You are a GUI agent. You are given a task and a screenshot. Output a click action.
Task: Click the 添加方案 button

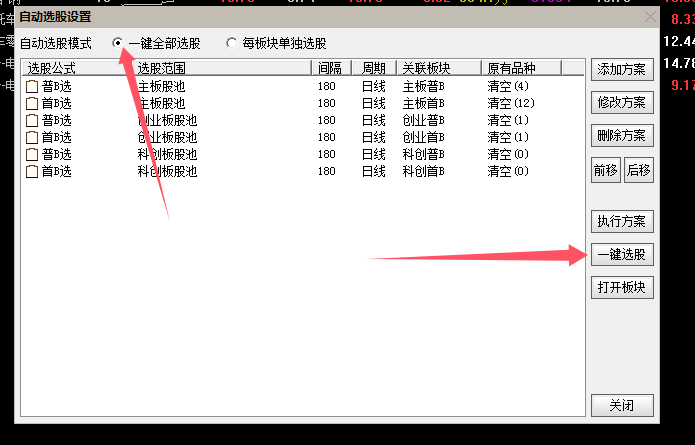coord(622,70)
